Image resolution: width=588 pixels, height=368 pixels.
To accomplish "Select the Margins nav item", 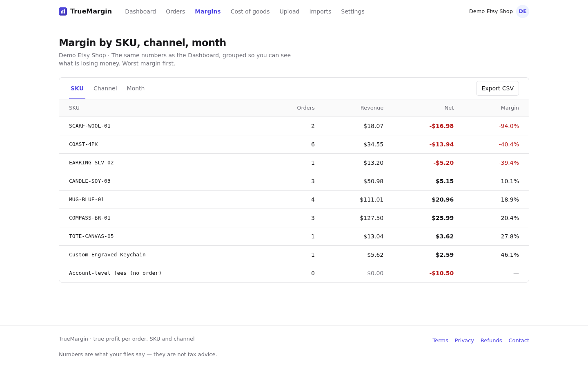I will (x=208, y=11).
